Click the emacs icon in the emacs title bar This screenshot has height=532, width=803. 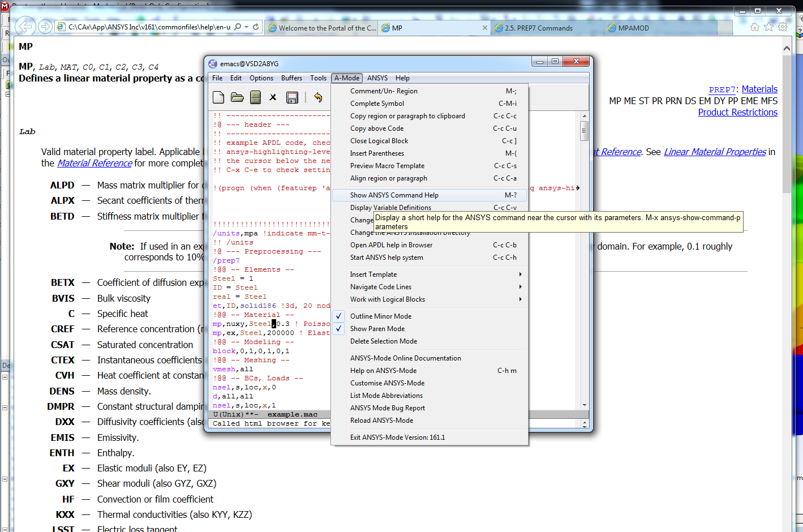click(213, 63)
